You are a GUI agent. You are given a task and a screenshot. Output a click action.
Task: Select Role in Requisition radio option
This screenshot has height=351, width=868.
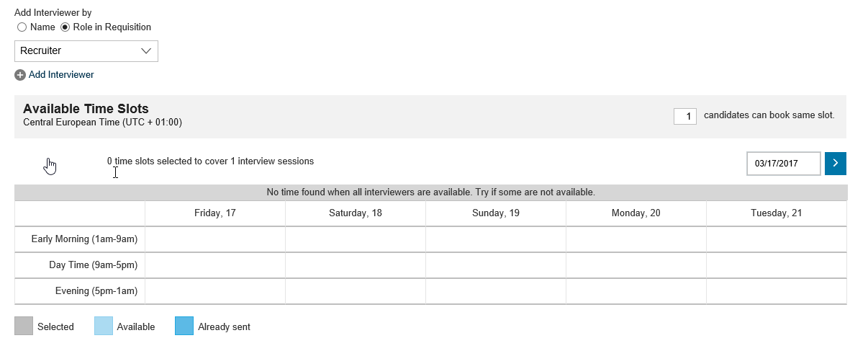click(x=65, y=27)
